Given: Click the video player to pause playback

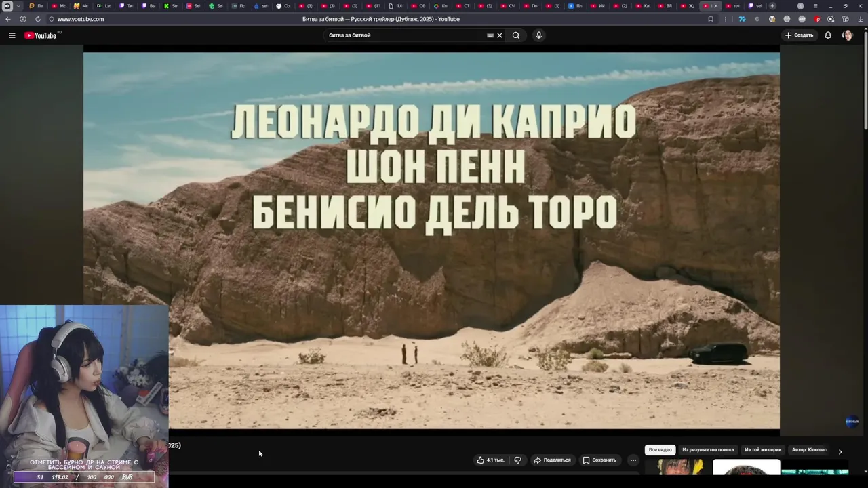Looking at the screenshot, I should [431, 240].
